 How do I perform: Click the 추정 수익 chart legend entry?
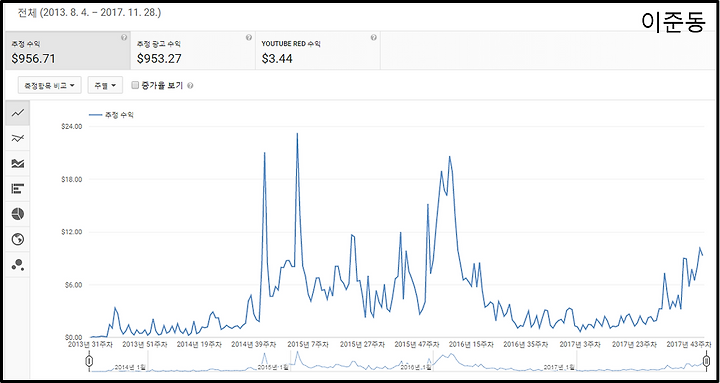[x=111, y=115]
